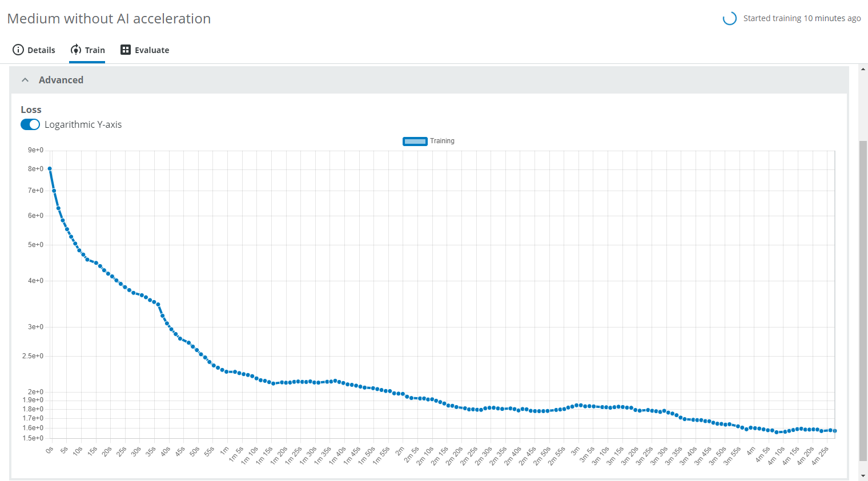Screen dimensions: 868x481
Task: Click the first loss data point at 0s
Action: point(50,169)
